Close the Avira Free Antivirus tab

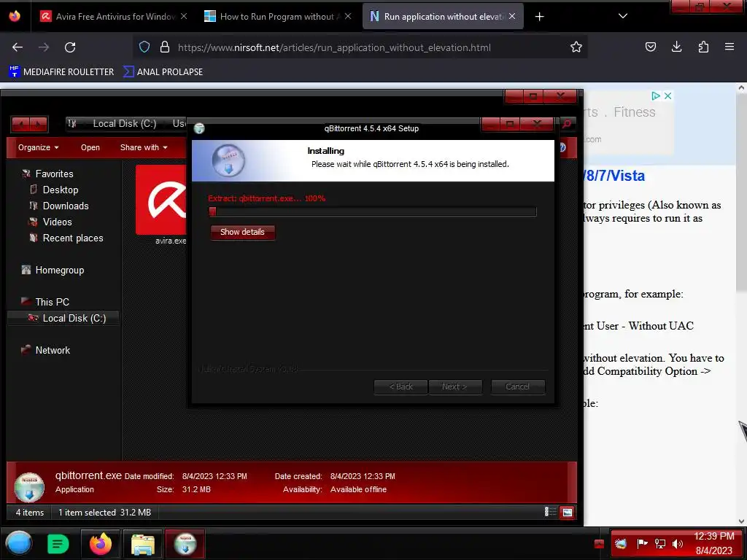pos(184,16)
